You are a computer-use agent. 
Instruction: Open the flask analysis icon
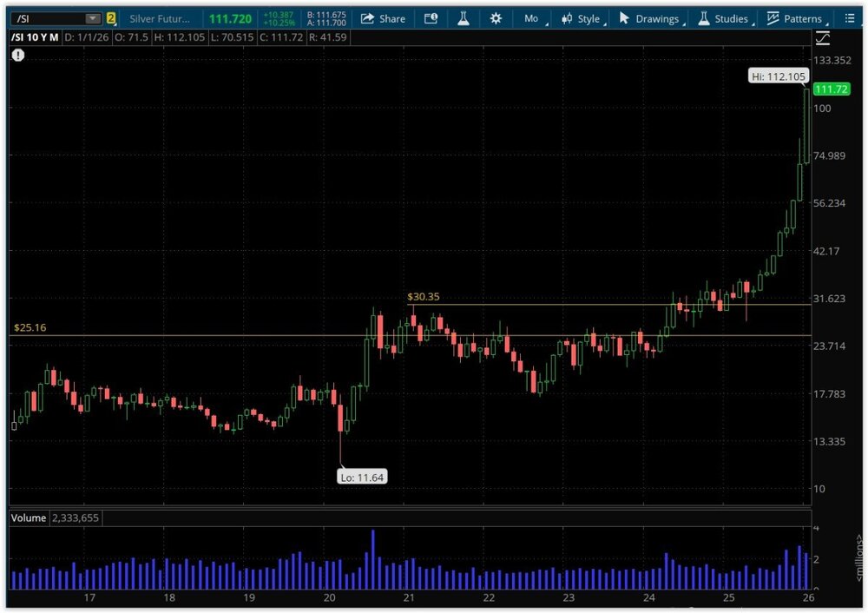pos(464,18)
